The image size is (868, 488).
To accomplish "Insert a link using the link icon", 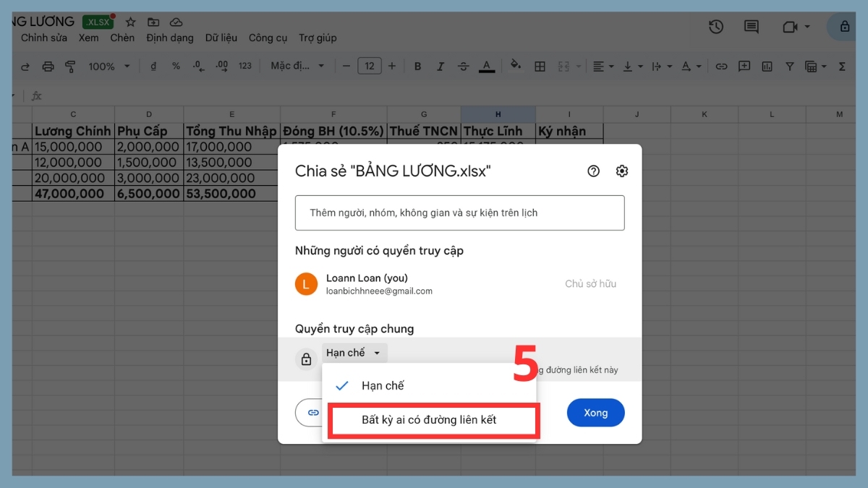I will (721, 66).
